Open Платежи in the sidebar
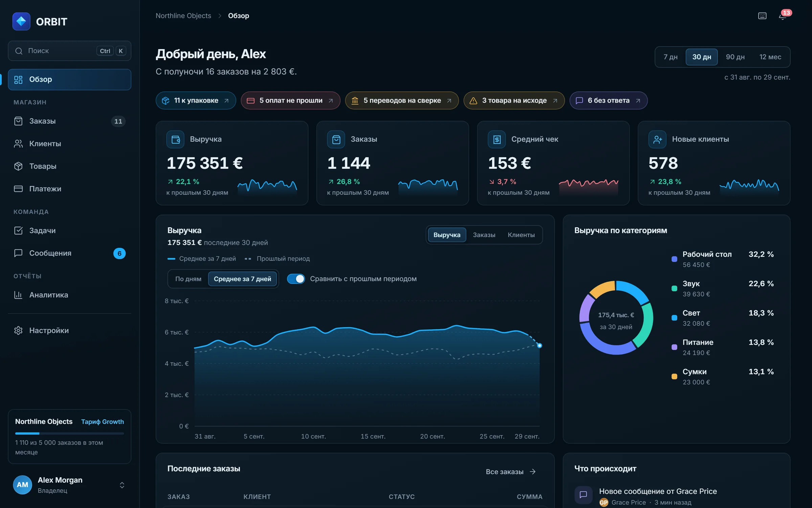The width and height of the screenshot is (812, 508). 69,189
